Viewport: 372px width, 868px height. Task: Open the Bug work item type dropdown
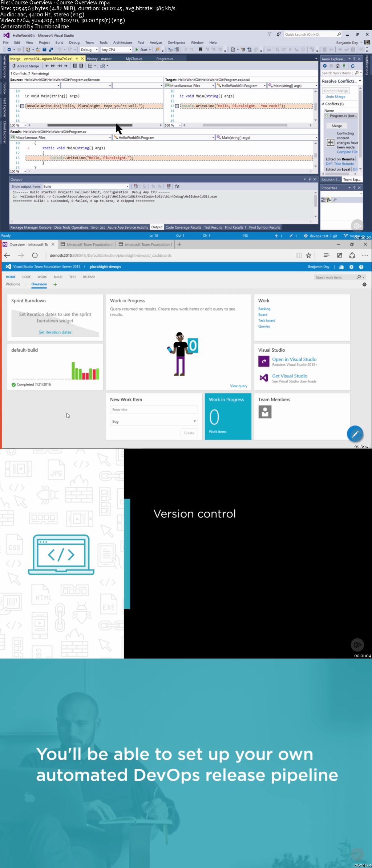tap(154, 421)
